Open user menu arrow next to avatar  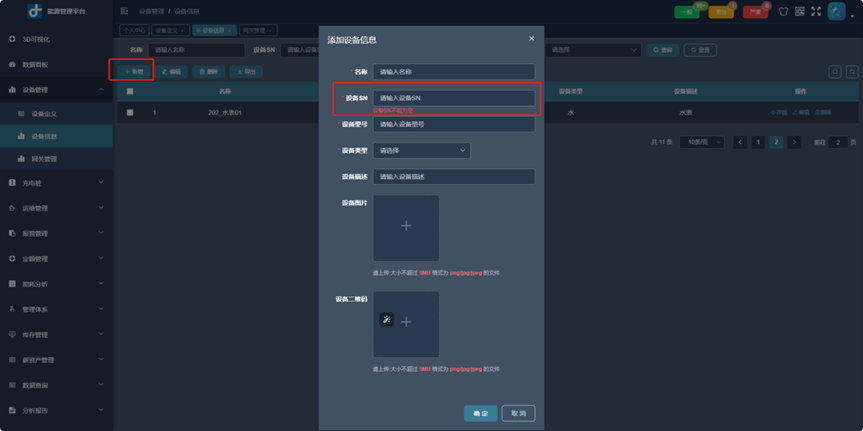(x=853, y=15)
